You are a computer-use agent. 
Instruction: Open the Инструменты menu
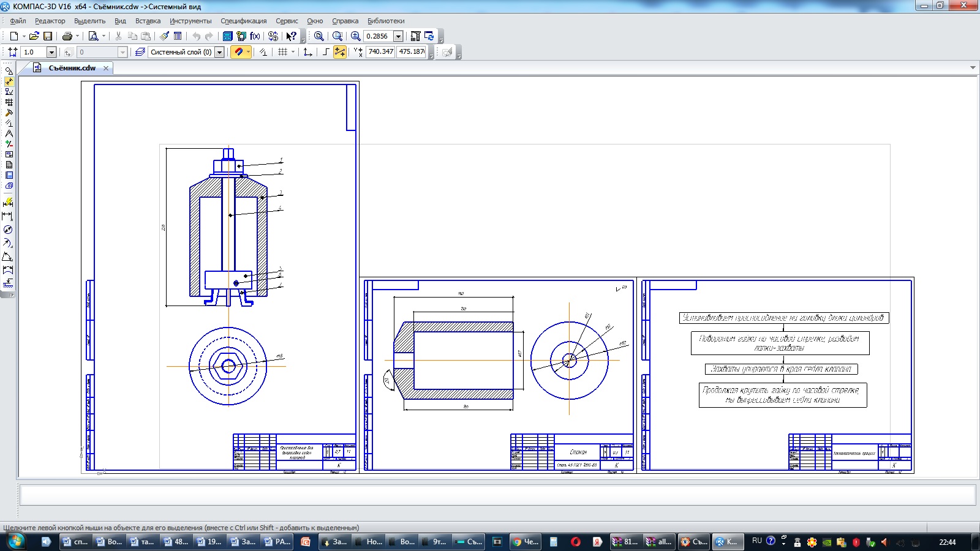[x=190, y=21]
